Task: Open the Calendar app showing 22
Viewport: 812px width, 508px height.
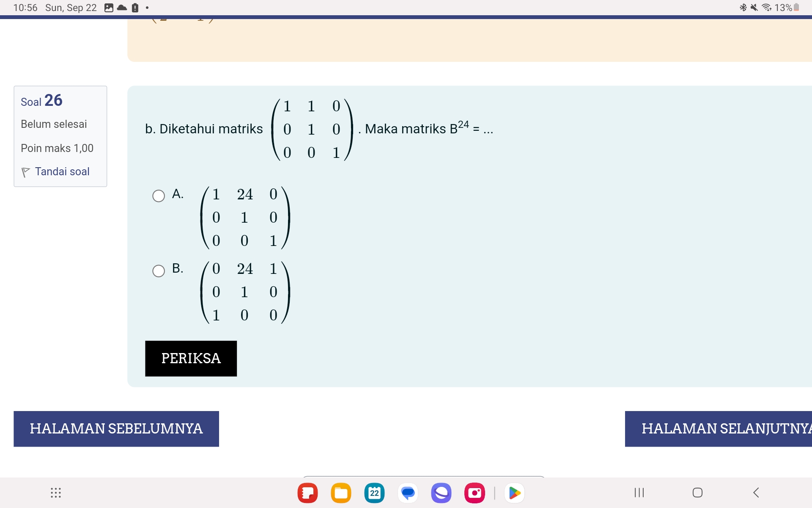Action: tap(374, 493)
